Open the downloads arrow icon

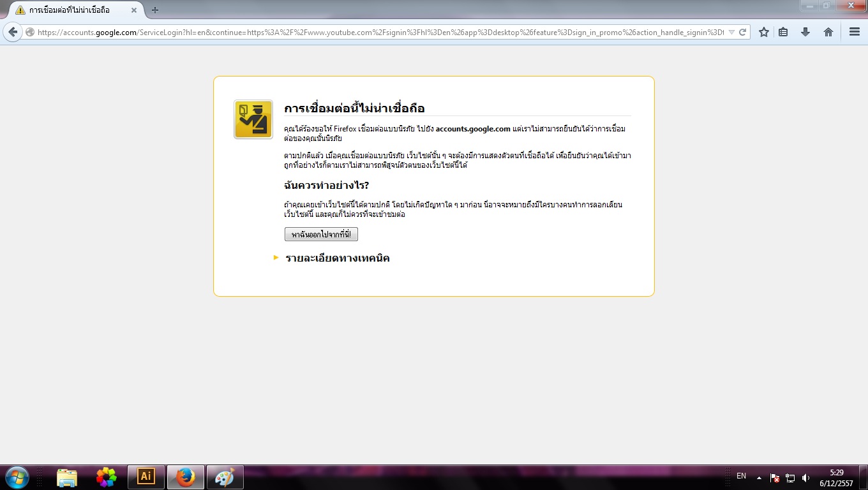coord(805,32)
